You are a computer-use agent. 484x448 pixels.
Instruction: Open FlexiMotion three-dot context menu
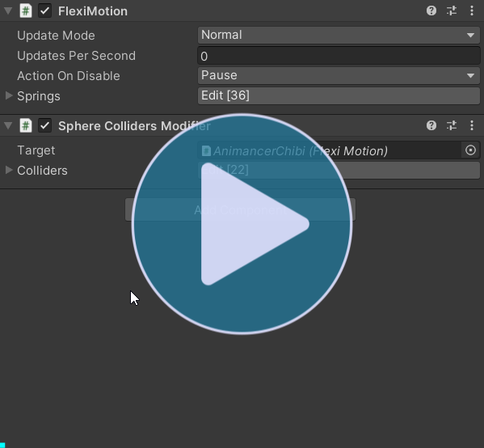point(472,11)
